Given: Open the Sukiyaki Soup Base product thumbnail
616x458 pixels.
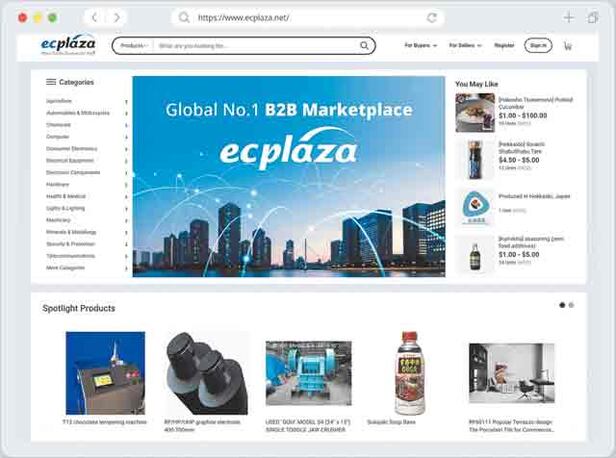Looking at the screenshot, I should pos(410,373).
